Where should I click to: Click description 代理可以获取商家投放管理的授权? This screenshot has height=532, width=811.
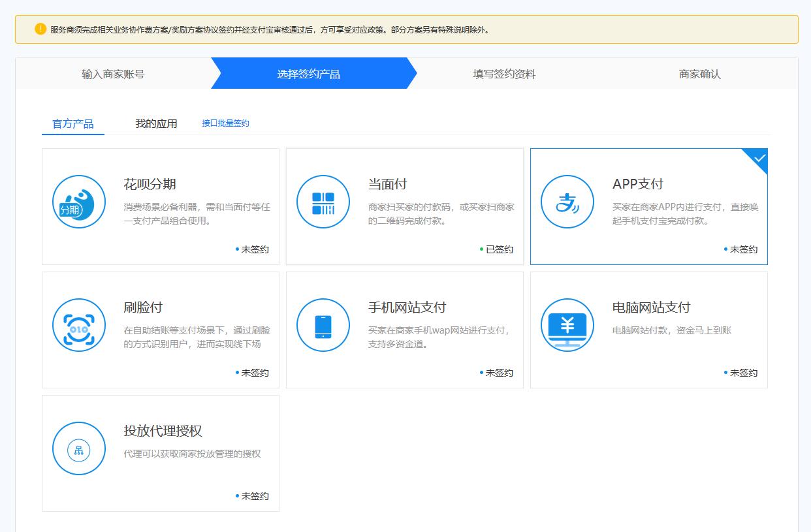click(192, 454)
